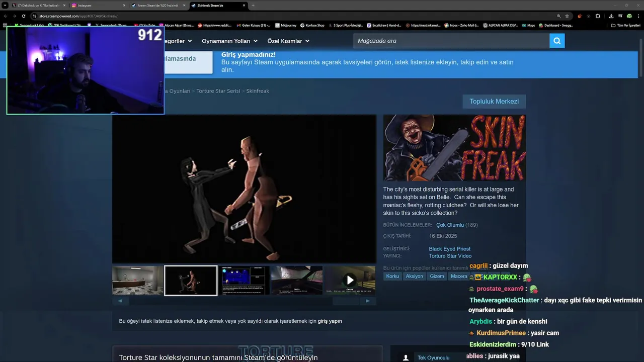Click the Skinfreak breadcrumb link
This screenshot has height=362, width=644.
258,91
